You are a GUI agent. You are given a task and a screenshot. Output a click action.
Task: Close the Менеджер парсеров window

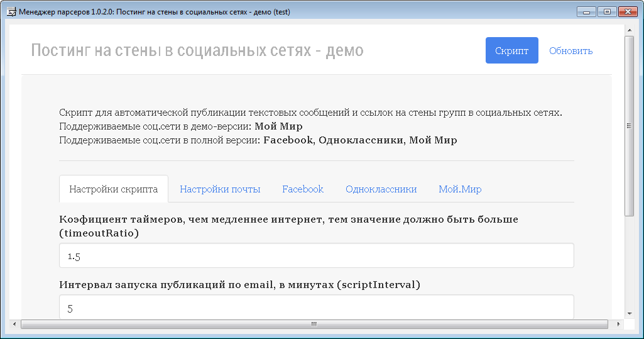pyautogui.click(x=628, y=12)
